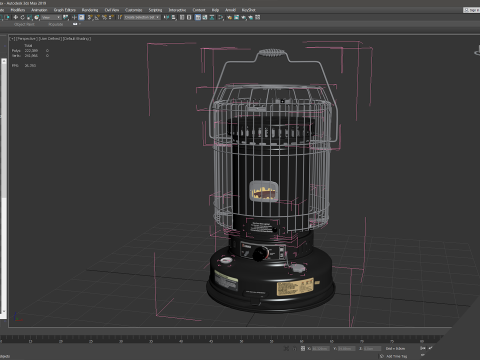Open the Schematic View
The height and width of the screenshot is (360, 480).
tap(212, 17)
